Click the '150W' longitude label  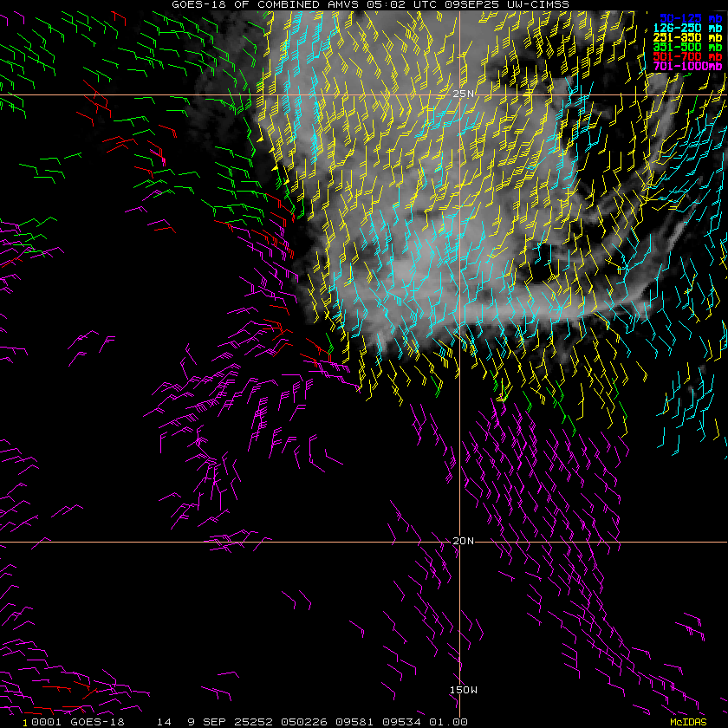(464, 690)
